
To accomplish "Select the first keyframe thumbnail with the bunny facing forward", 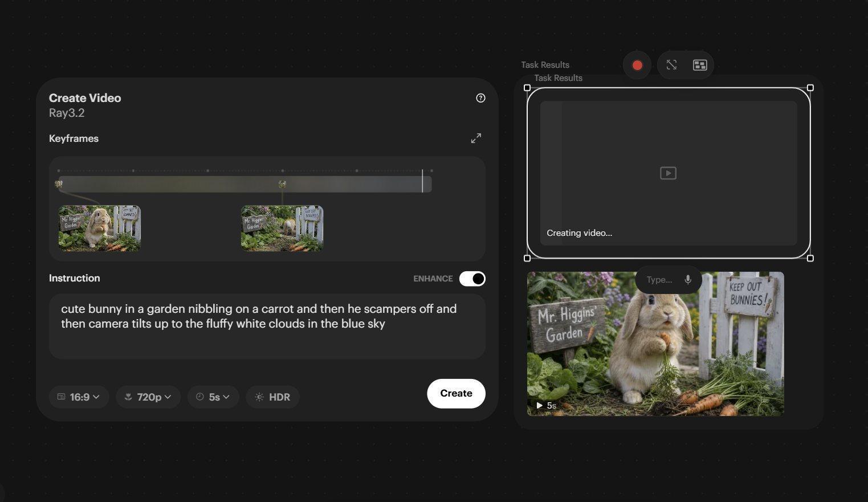I will (x=100, y=228).
